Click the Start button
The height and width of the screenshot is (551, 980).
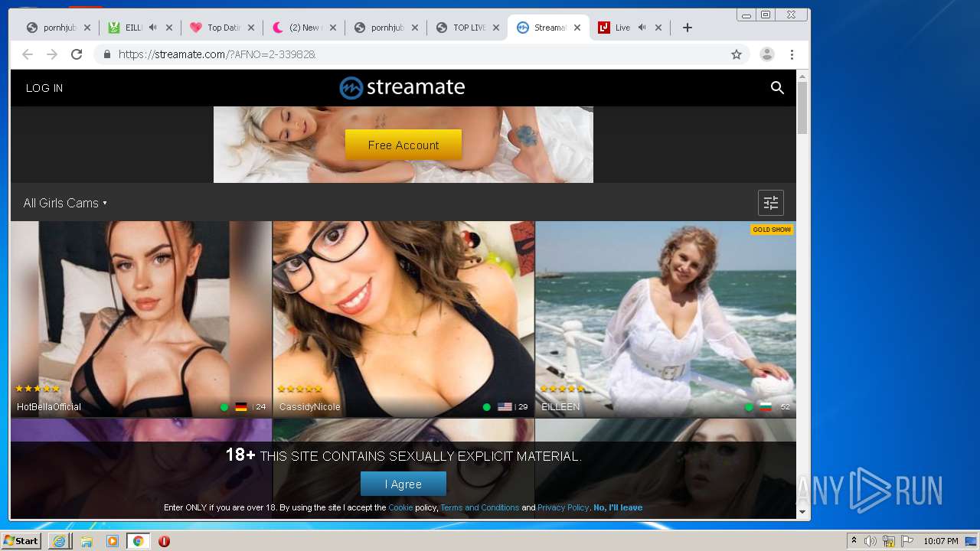21,541
